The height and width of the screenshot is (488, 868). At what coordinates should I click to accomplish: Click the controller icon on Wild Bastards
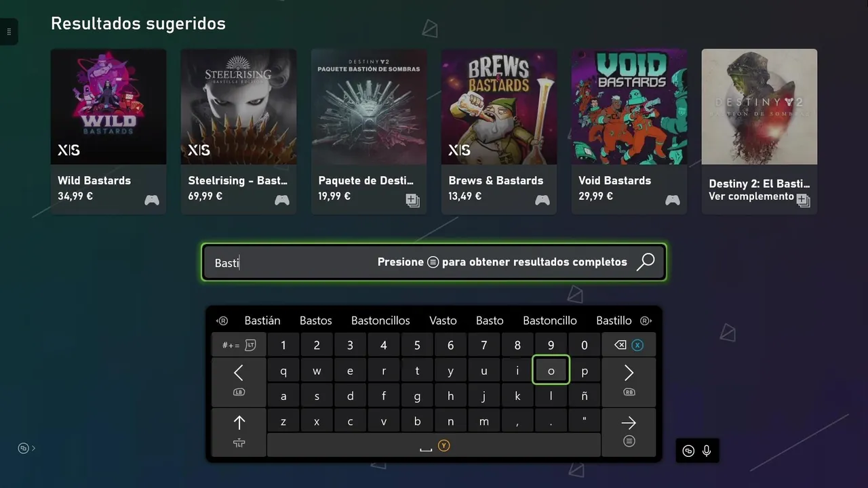[x=151, y=200]
